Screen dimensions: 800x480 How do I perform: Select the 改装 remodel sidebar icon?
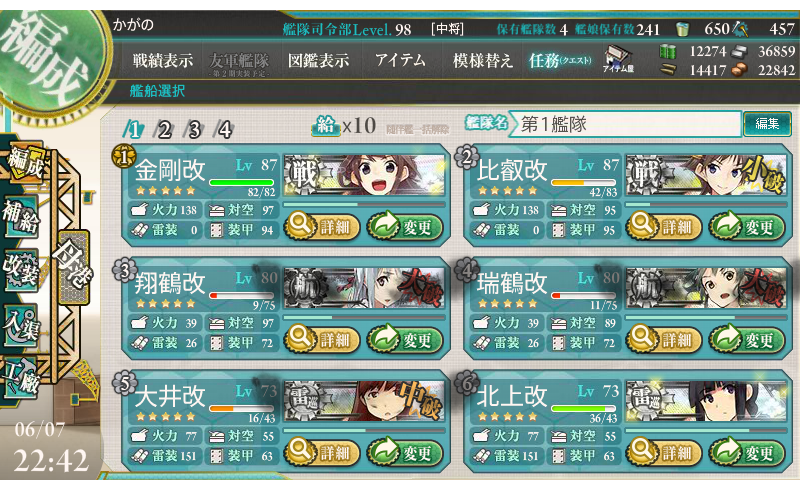point(21,270)
